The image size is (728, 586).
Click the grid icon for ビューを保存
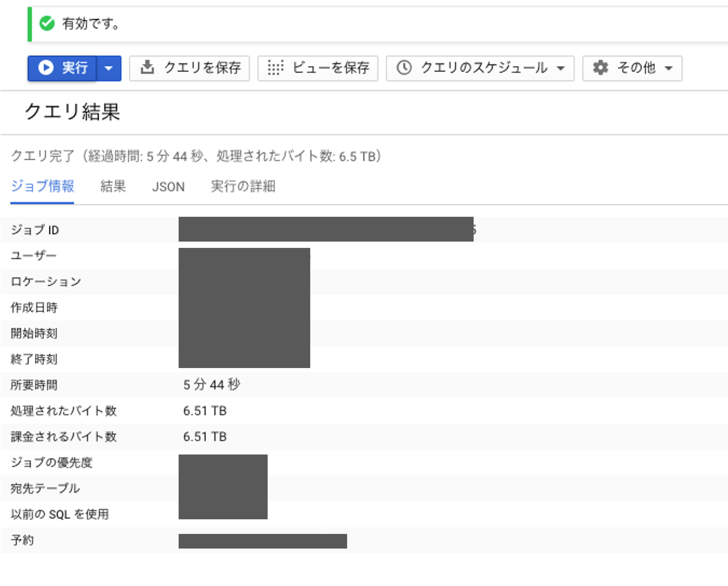point(275,68)
